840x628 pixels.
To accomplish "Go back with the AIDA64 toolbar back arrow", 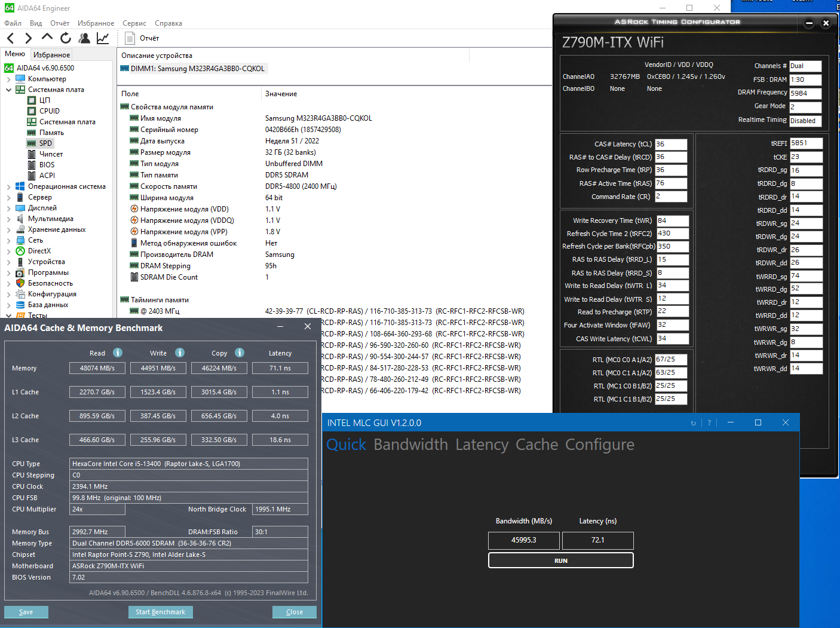I will 10,38.
